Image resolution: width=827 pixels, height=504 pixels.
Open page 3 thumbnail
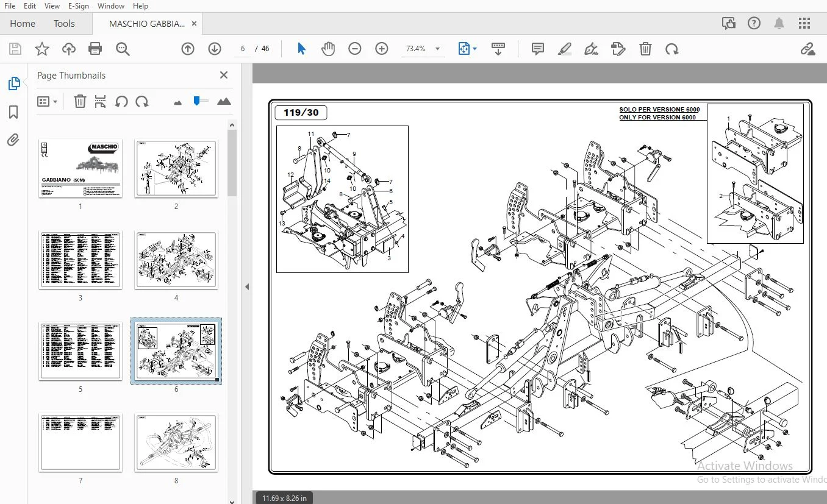[81, 260]
